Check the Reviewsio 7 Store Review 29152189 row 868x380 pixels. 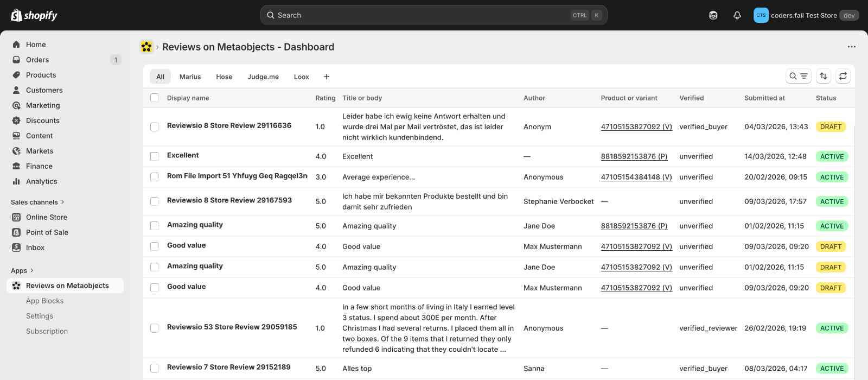[x=155, y=368]
